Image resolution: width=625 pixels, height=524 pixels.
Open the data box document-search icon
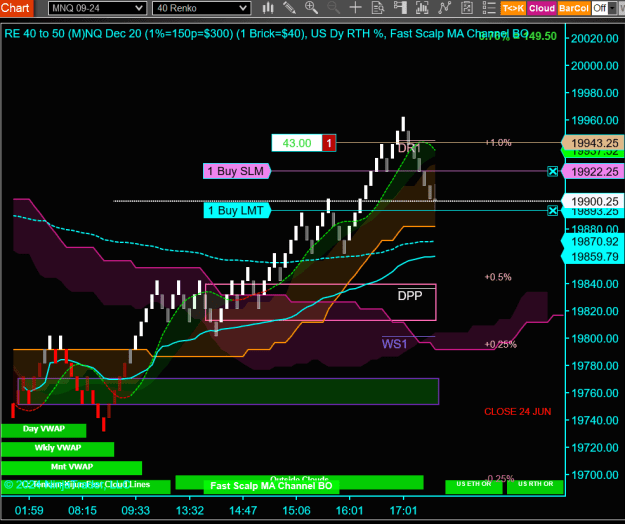377,8
